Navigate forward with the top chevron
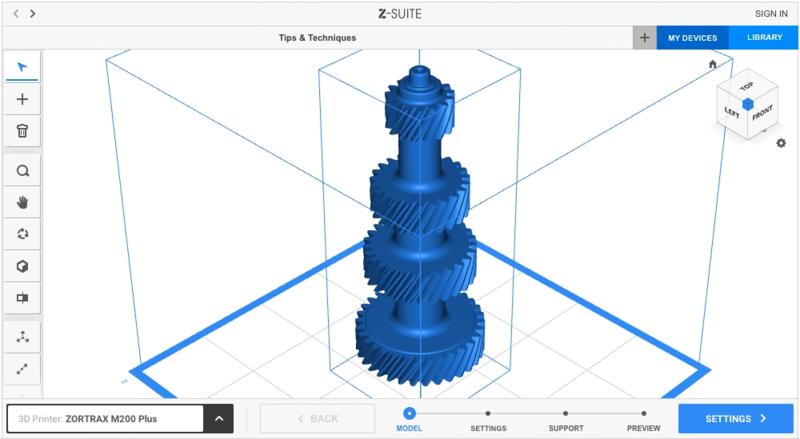The width and height of the screenshot is (800, 439). (x=33, y=13)
